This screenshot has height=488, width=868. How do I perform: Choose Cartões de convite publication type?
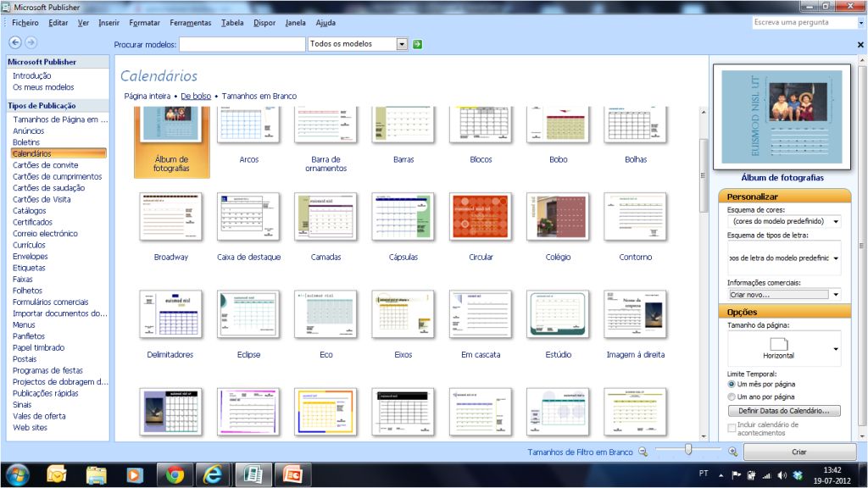[46, 165]
